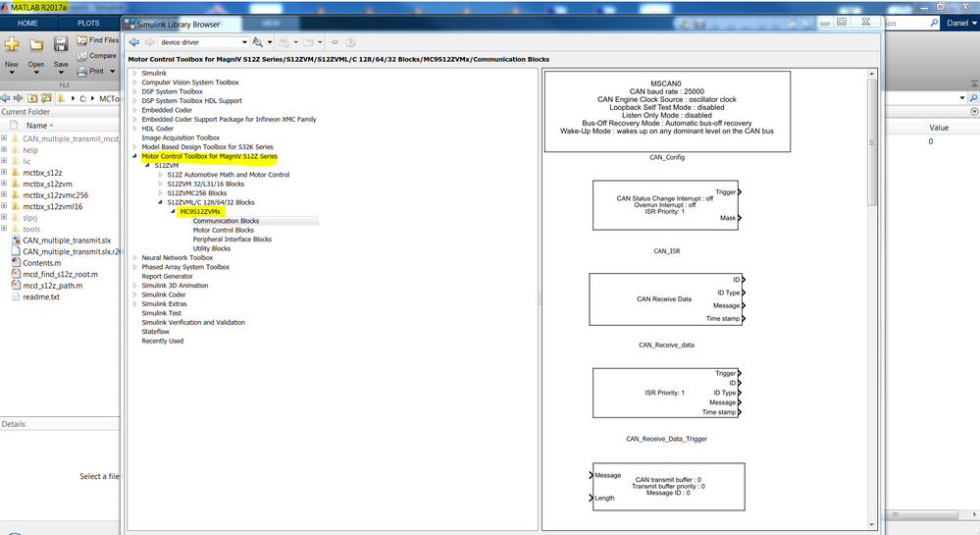Go back in Library Browser
The width and height of the screenshot is (980, 535).
point(133,42)
